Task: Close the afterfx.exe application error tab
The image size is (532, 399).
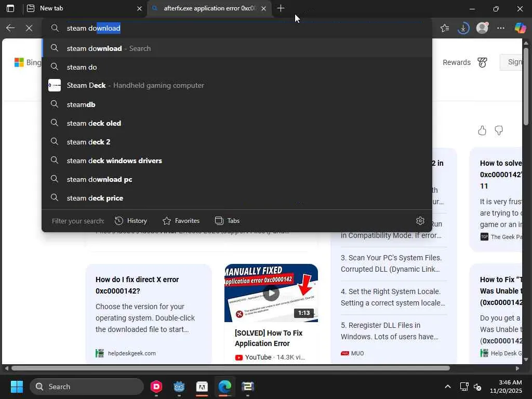Action: pyautogui.click(x=263, y=8)
